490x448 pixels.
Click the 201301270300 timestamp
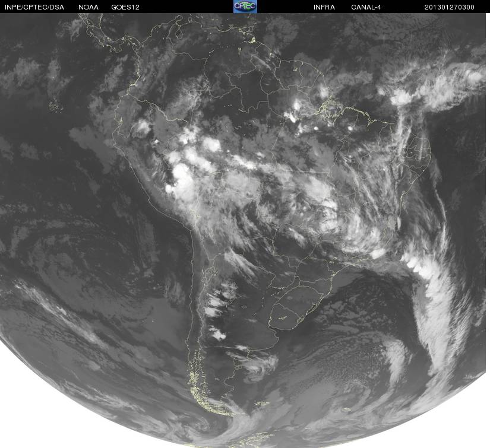(x=450, y=7)
